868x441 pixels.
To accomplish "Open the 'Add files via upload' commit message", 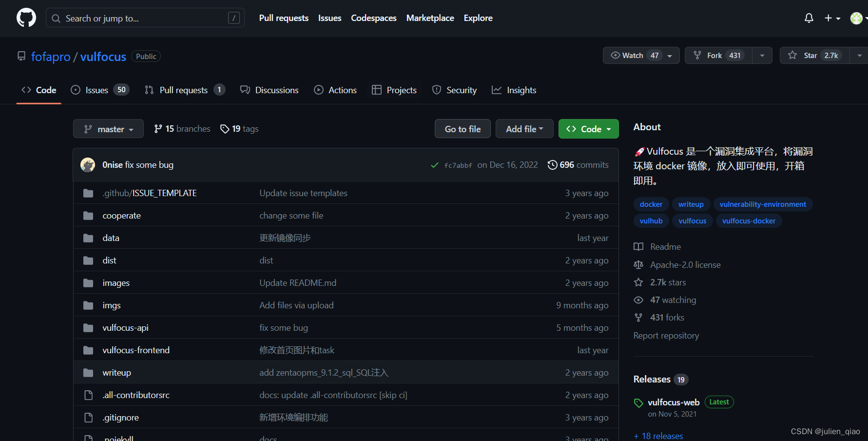I will [296, 305].
